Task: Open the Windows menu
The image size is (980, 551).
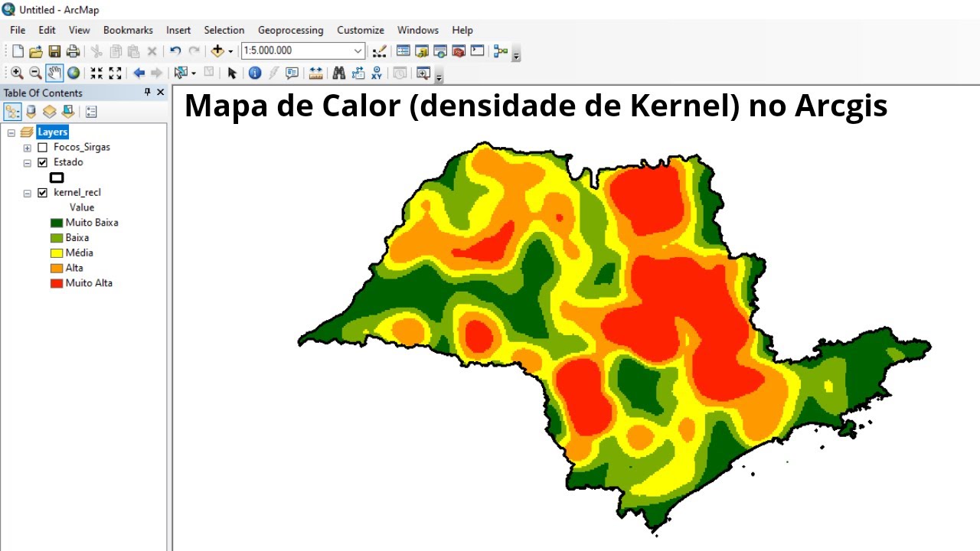Action: [418, 30]
